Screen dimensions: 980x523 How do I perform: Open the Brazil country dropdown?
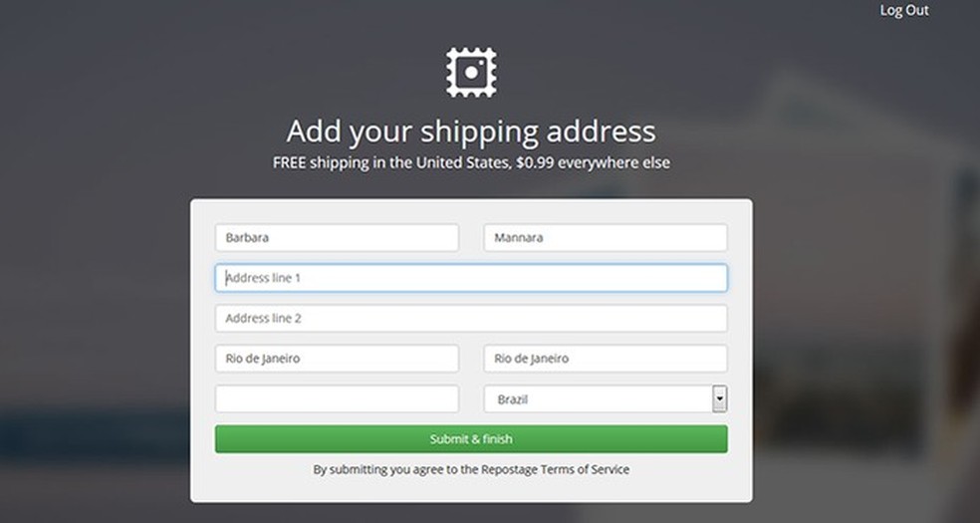pyautogui.click(x=598, y=399)
